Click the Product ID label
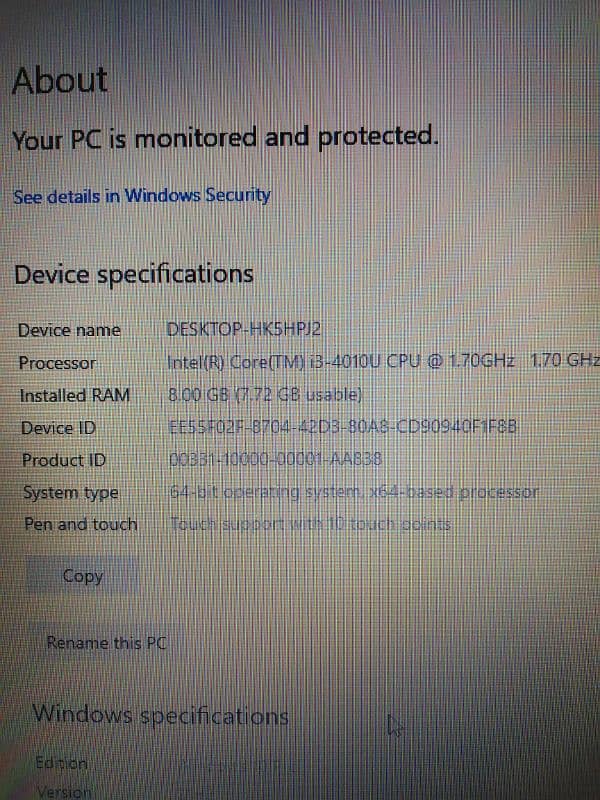Screen dimensions: 600x800 click(64, 460)
